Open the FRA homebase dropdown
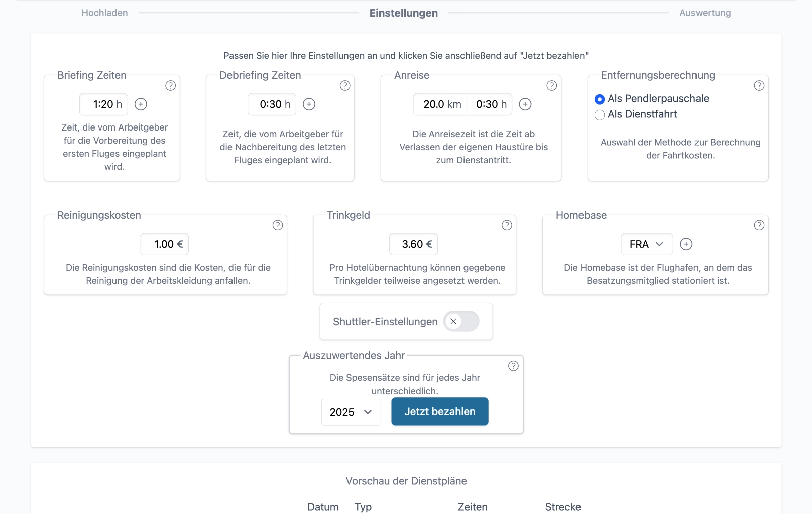The image size is (812, 514). pos(647,244)
